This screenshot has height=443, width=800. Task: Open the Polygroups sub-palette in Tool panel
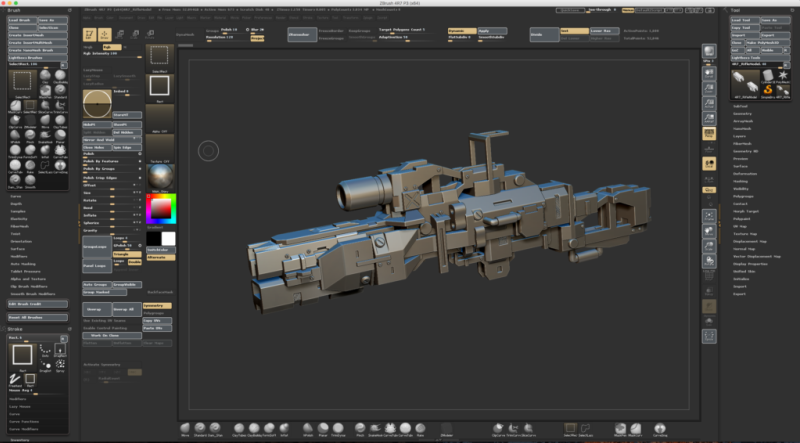[745, 198]
